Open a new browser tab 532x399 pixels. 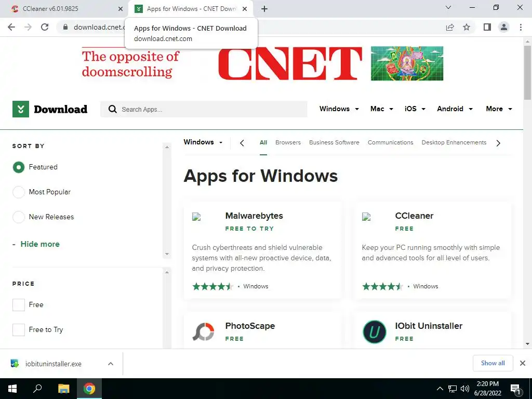(x=264, y=9)
